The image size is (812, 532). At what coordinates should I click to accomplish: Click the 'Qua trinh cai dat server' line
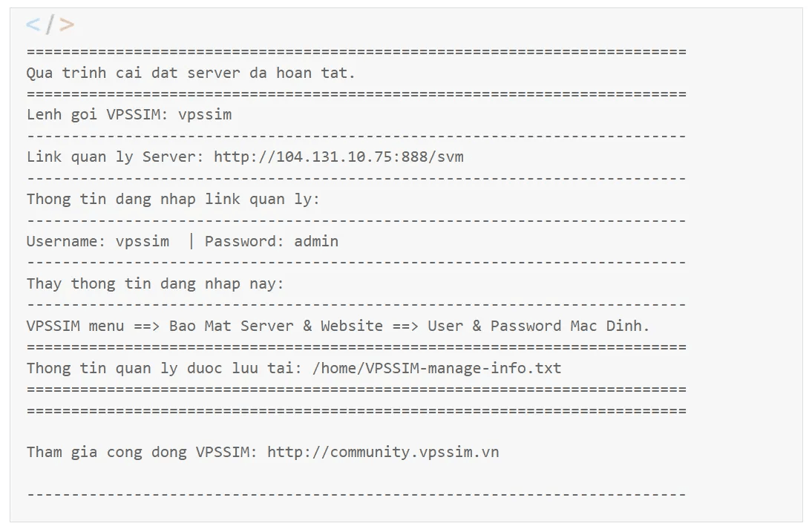[191, 73]
